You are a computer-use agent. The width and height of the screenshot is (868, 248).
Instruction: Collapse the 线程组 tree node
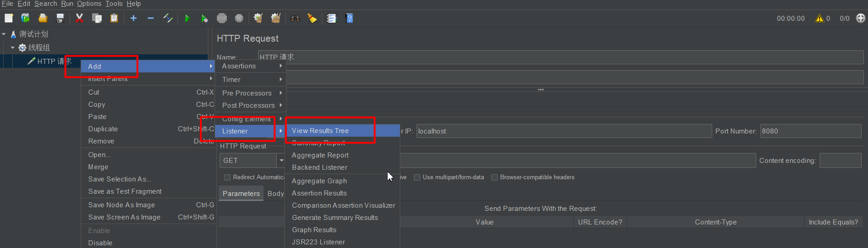point(13,48)
